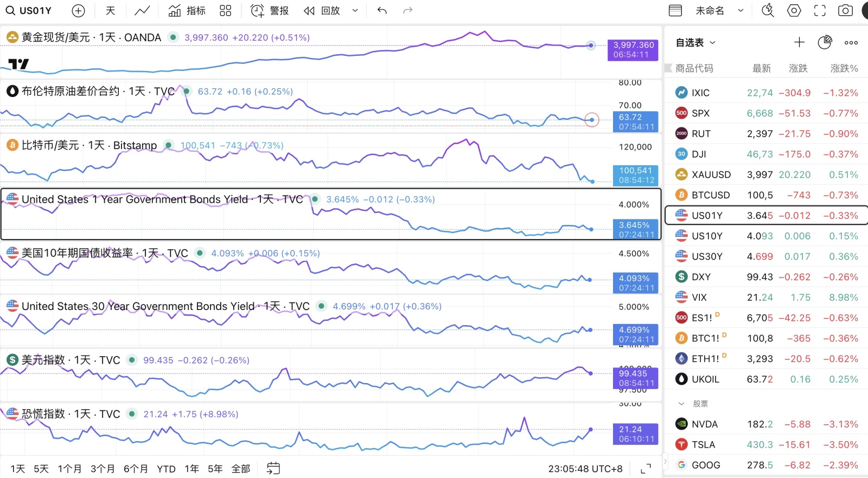Open watchlist more options ellipsis
The width and height of the screenshot is (868, 478).
point(851,42)
